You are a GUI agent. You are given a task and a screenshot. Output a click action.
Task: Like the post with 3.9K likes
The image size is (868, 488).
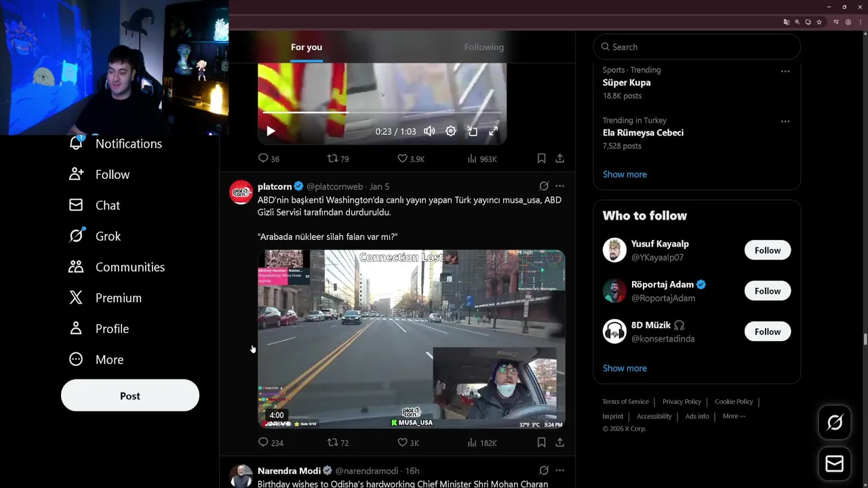tap(411, 159)
